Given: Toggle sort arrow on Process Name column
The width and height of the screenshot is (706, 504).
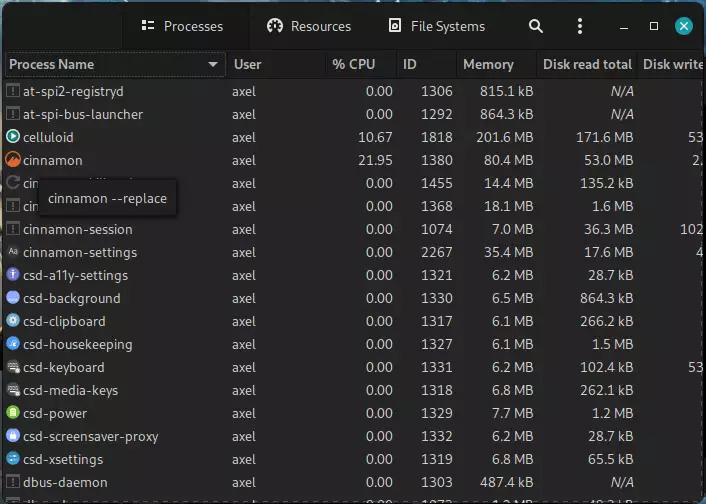Looking at the screenshot, I should (213, 64).
